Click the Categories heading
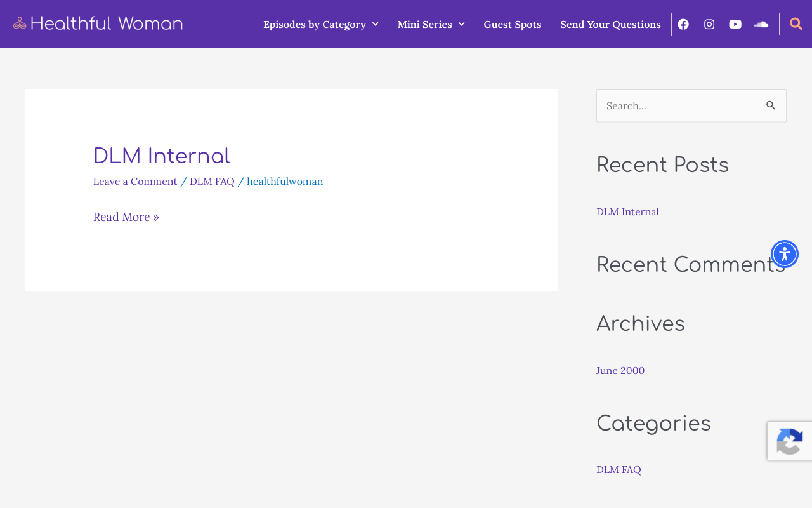The height and width of the screenshot is (508, 812). (x=653, y=424)
